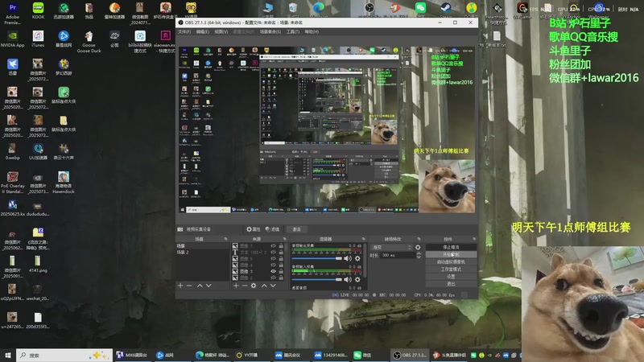Click the Start Recording button
The height and width of the screenshot is (362, 644).
451,254
